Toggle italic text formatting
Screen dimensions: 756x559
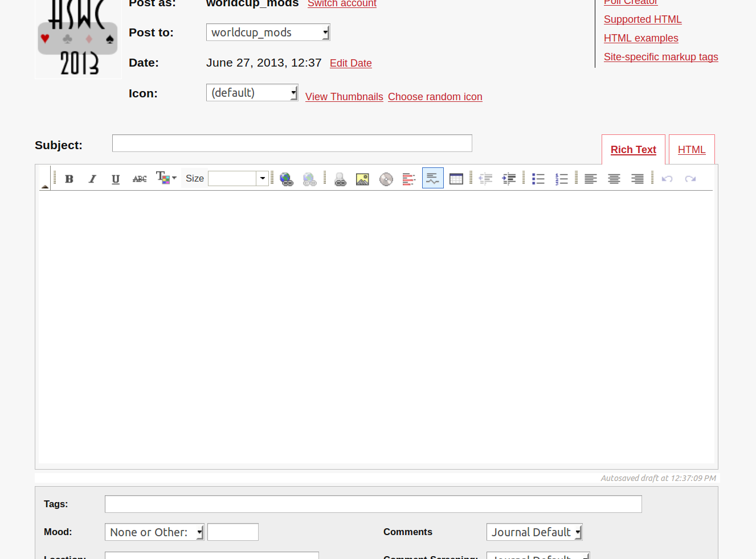click(x=92, y=179)
